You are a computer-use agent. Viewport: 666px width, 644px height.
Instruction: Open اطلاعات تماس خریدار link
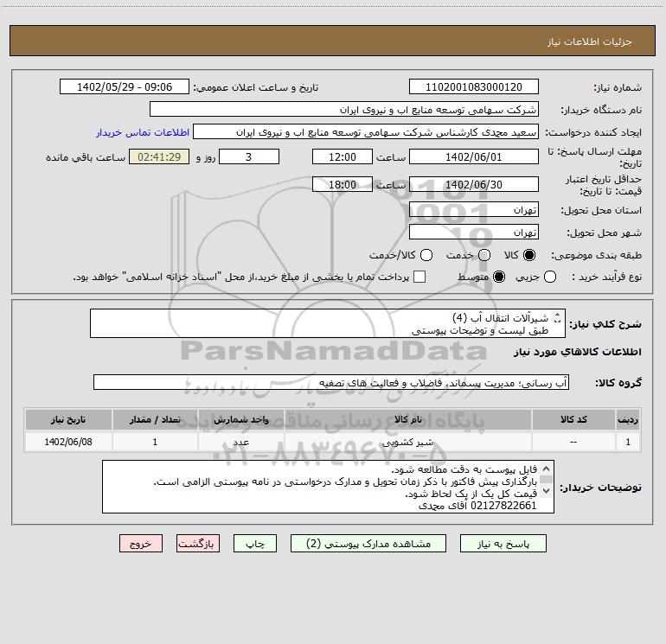[143, 132]
